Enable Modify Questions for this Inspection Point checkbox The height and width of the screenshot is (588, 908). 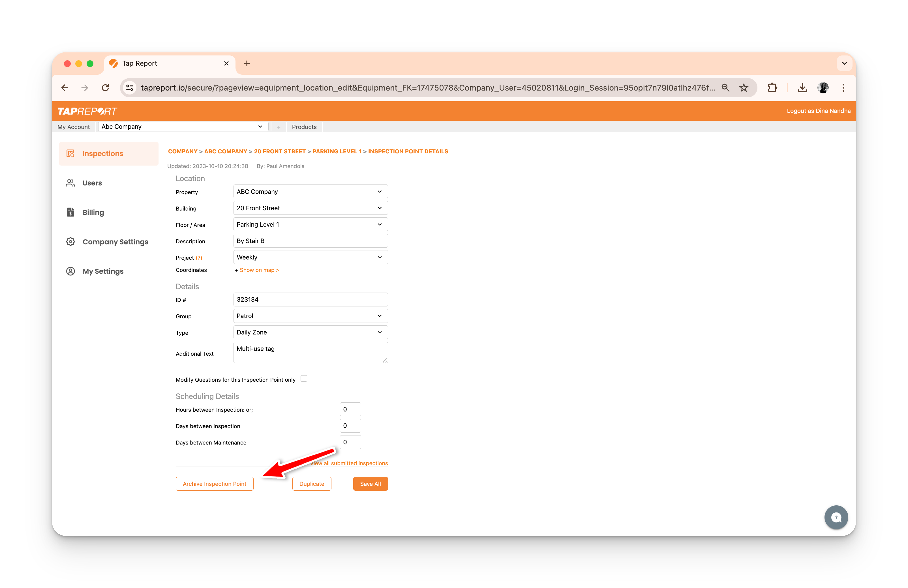point(304,379)
